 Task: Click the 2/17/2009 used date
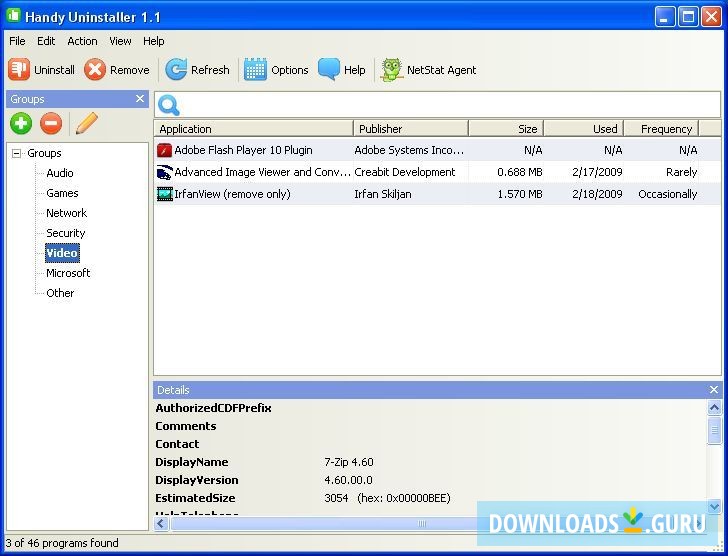[x=597, y=172]
